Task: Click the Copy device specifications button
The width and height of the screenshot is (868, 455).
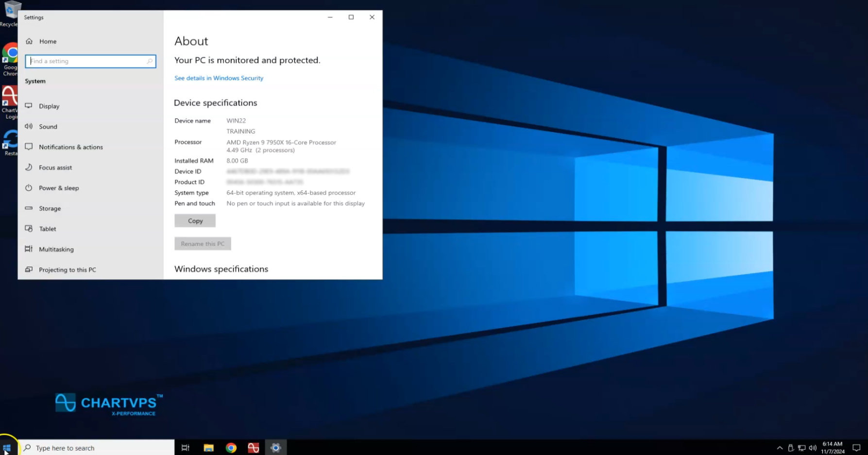Action: click(195, 221)
